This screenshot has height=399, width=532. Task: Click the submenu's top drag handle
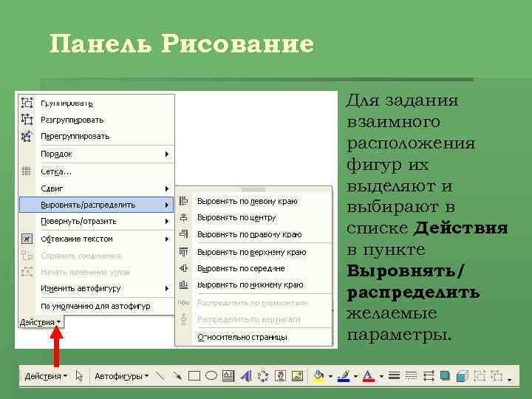pyautogui.click(x=253, y=189)
